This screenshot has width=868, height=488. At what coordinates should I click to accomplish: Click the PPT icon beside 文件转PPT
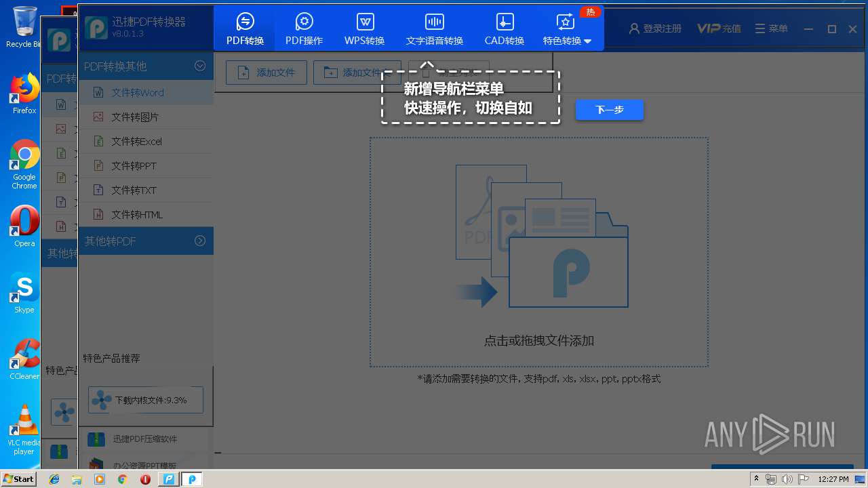[x=98, y=165]
